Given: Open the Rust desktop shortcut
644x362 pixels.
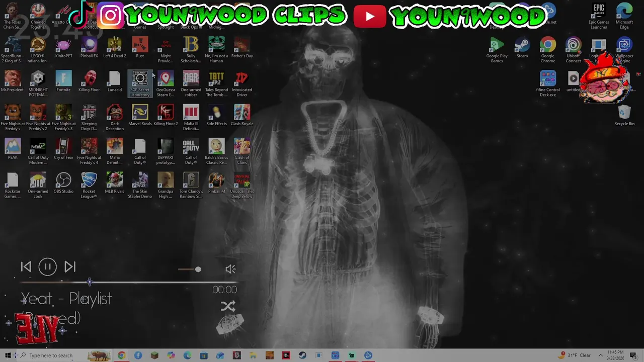Looking at the screenshot, I should coord(140,48).
